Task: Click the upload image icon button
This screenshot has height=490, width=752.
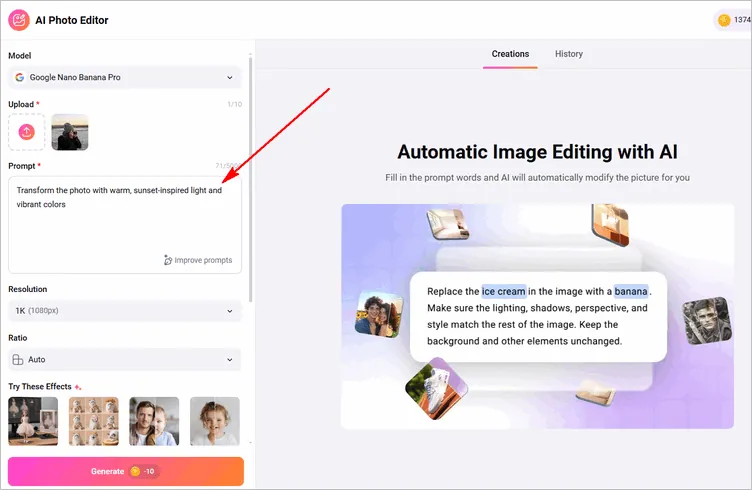Action: pos(27,131)
